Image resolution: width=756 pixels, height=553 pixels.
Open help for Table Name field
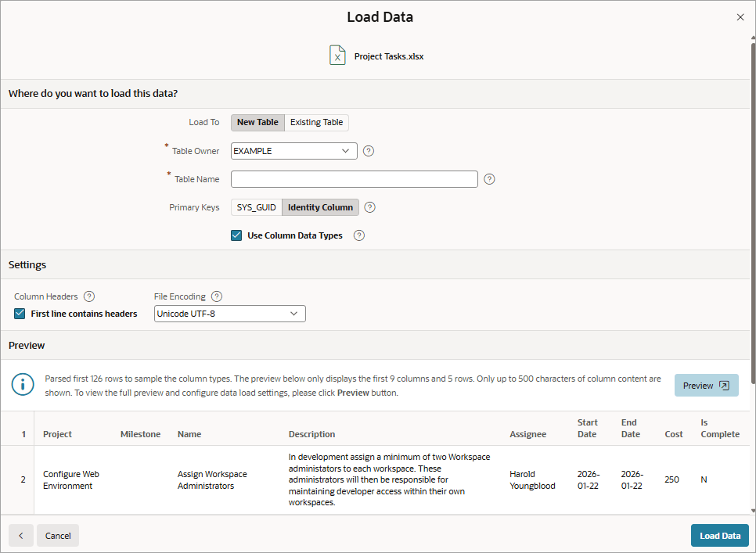click(x=489, y=179)
